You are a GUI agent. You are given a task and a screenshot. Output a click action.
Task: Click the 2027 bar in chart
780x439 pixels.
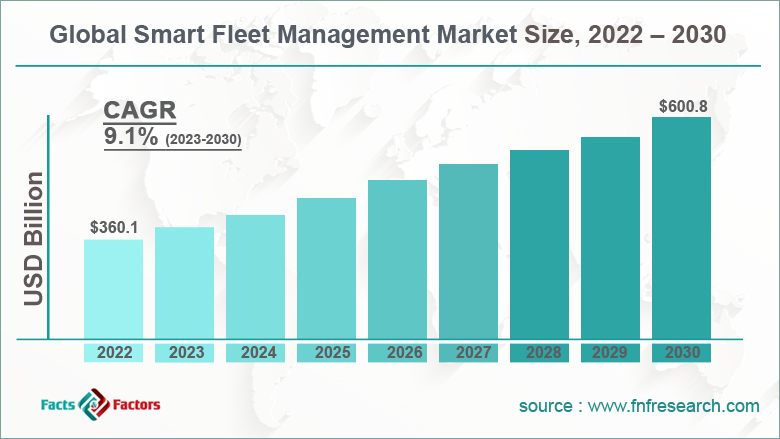pyautogui.click(x=469, y=252)
